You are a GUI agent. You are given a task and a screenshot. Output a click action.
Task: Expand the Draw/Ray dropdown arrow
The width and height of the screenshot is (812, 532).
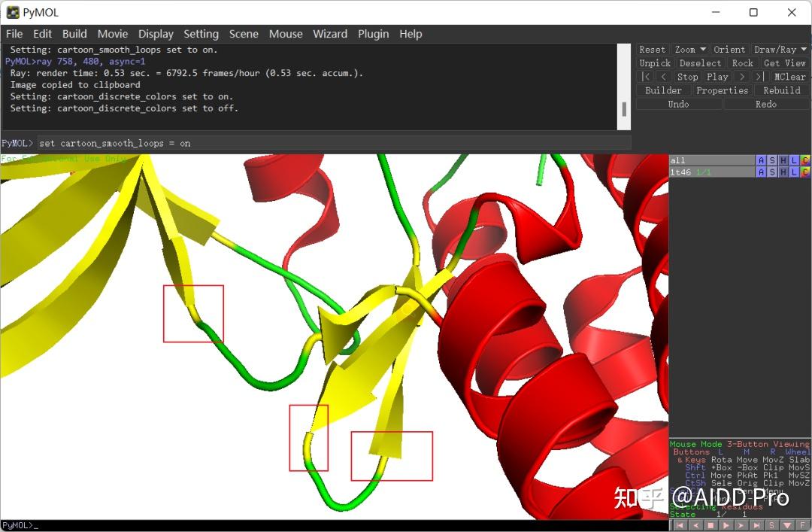pos(803,49)
